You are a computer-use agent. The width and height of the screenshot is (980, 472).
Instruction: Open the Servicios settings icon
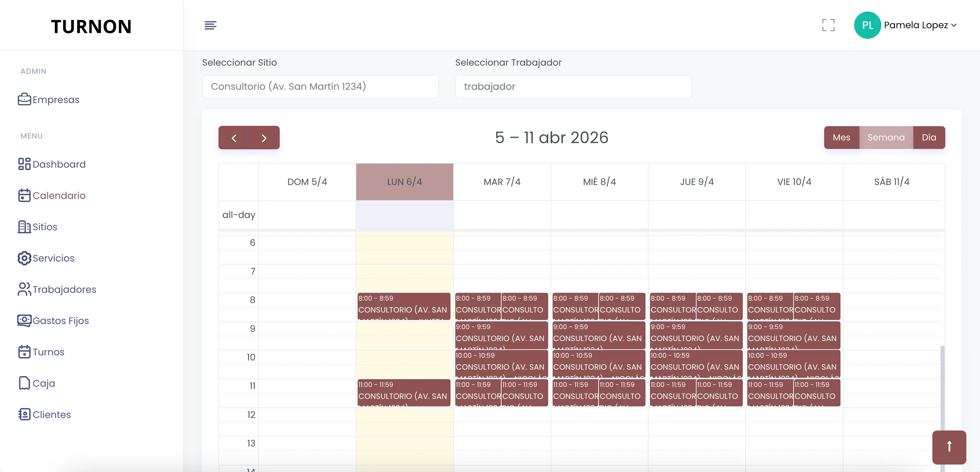click(x=24, y=258)
